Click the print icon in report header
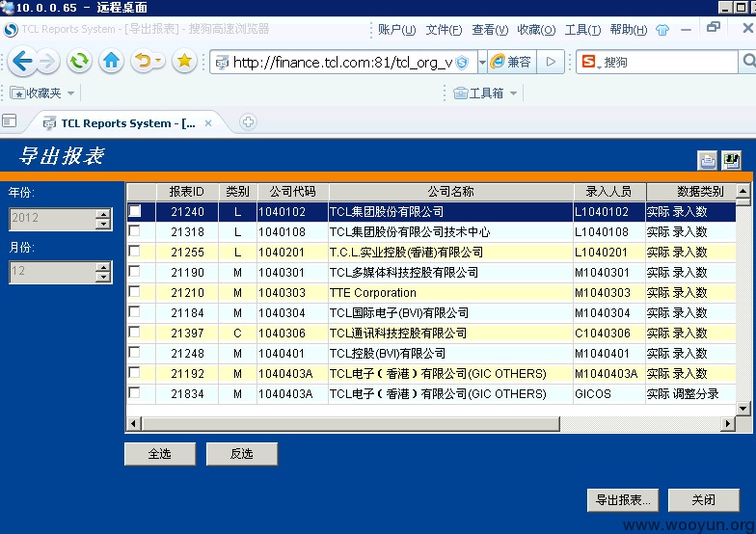756x534 pixels. (x=708, y=160)
